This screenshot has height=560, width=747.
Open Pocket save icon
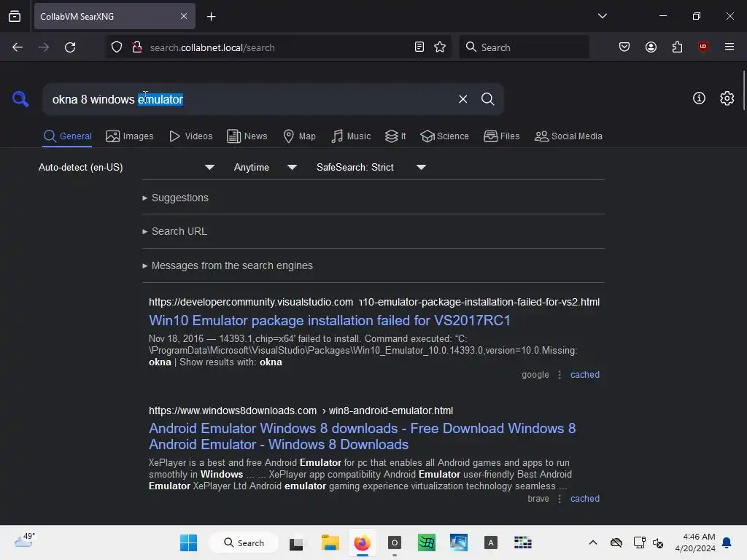point(624,47)
